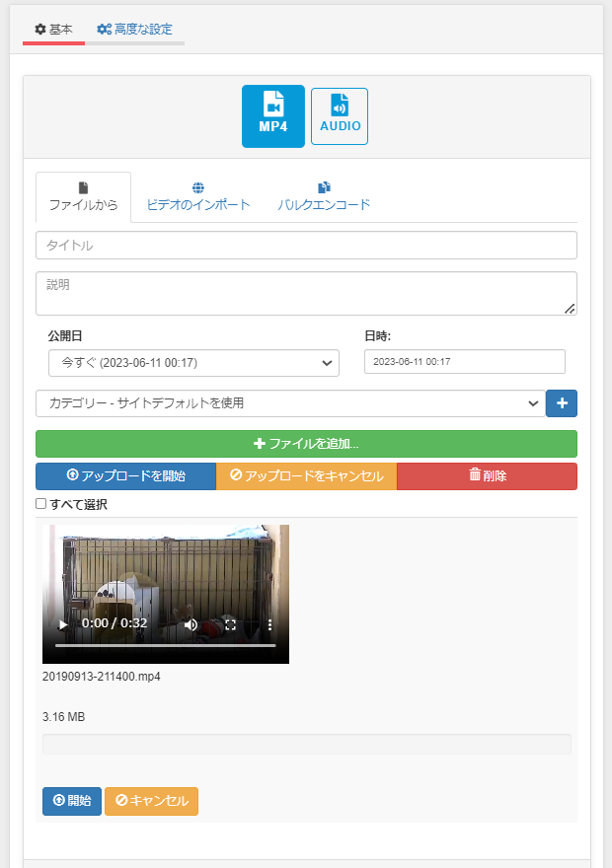Click the file size text 3.16 MB
The width and height of the screenshot is (612, 868).
(x=64, y=717)
